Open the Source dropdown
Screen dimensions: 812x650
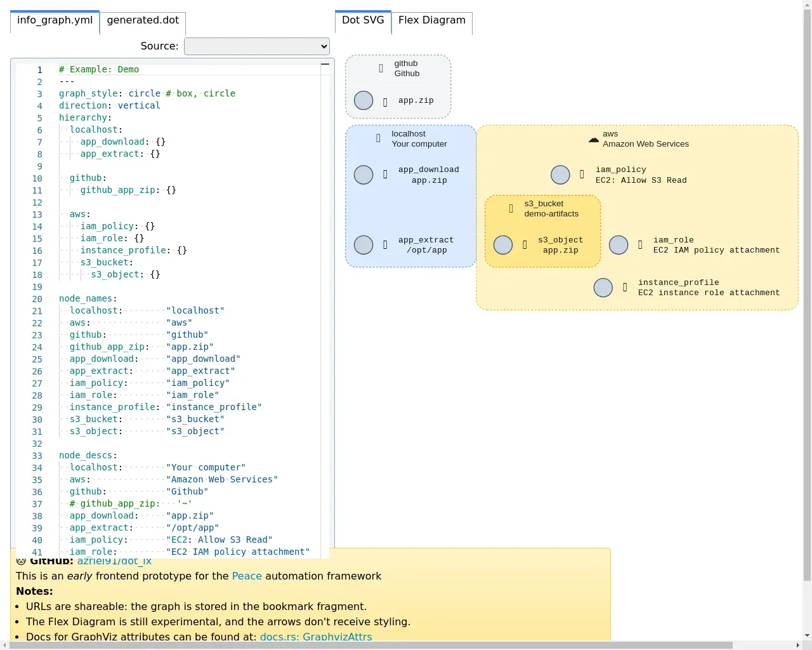tap(257, 46)
